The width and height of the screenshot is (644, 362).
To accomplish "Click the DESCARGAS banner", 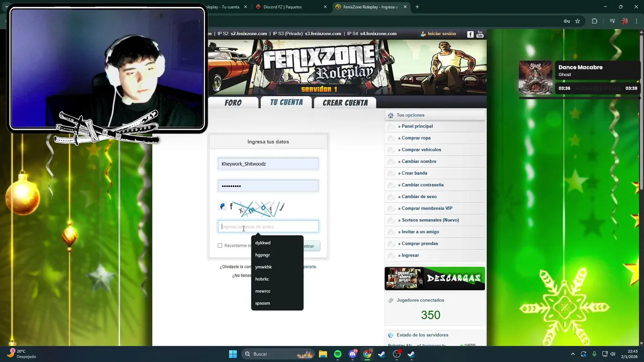I will pyautogui.click(x=435, y=279).
